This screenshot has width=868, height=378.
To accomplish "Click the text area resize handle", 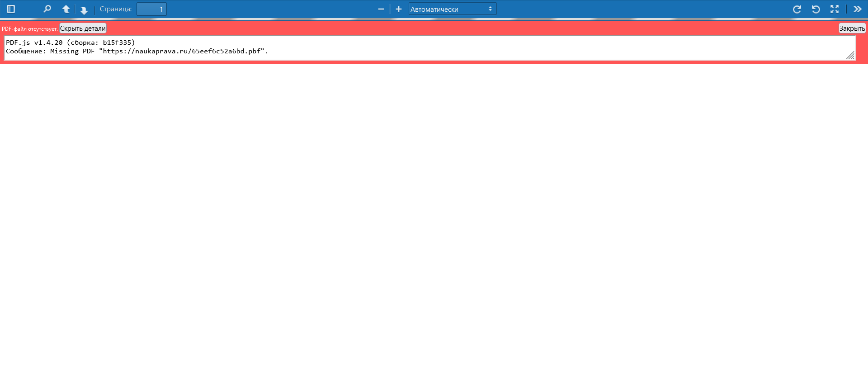I will click(851, 56).
